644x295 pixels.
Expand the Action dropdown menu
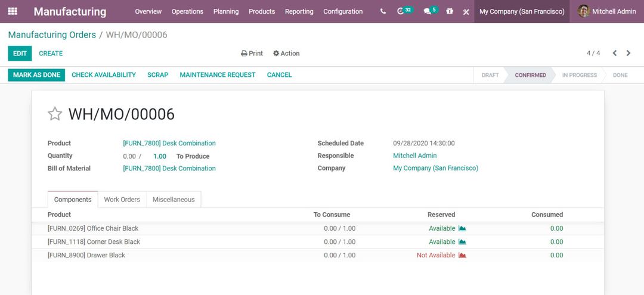[x=286, y=53]
